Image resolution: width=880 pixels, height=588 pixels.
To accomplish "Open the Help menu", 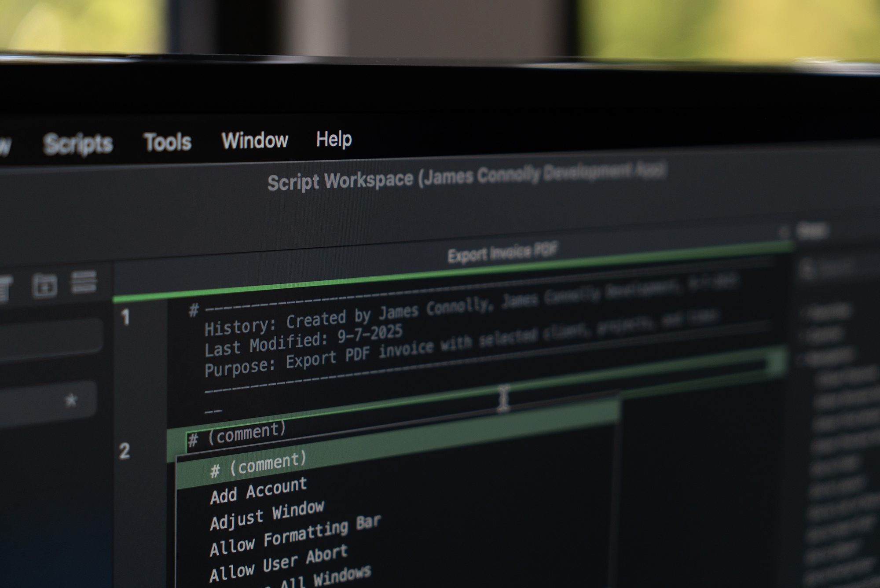I will [x=334, y=139].
